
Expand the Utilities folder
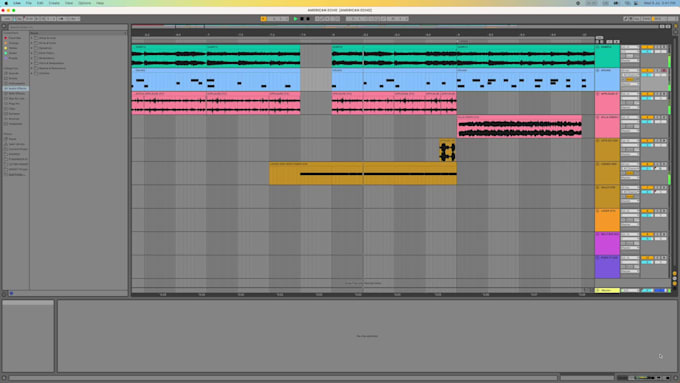(32, 73)
